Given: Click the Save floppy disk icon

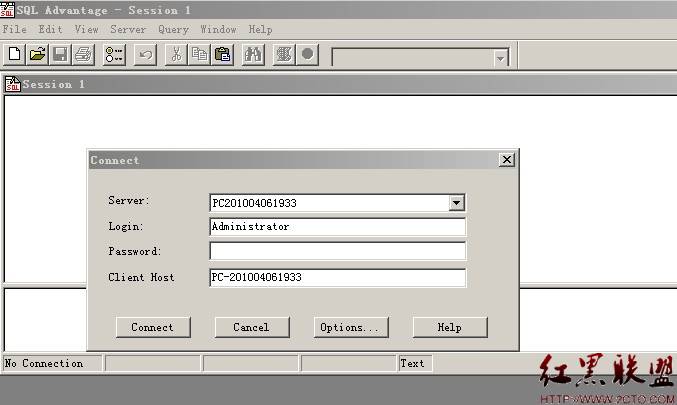Looking at the screenshot, I should tap(60, 54).
